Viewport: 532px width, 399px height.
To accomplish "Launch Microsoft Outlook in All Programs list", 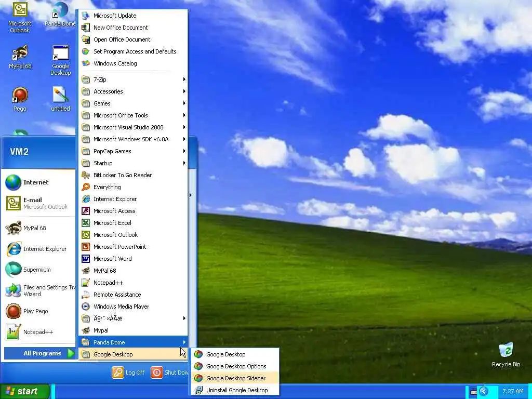I will [133, 235].
